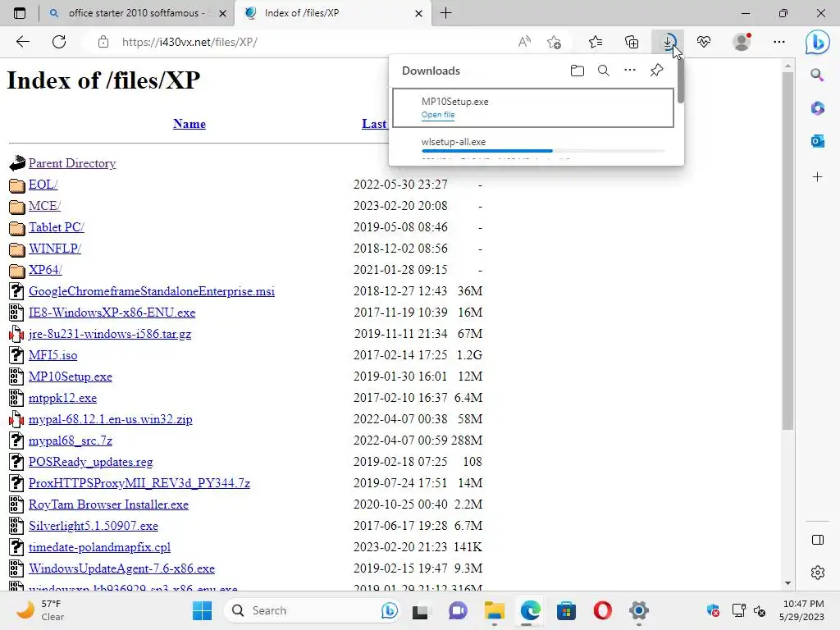Download timedate-polandmapfix.cpl

(x=99, y=547)
